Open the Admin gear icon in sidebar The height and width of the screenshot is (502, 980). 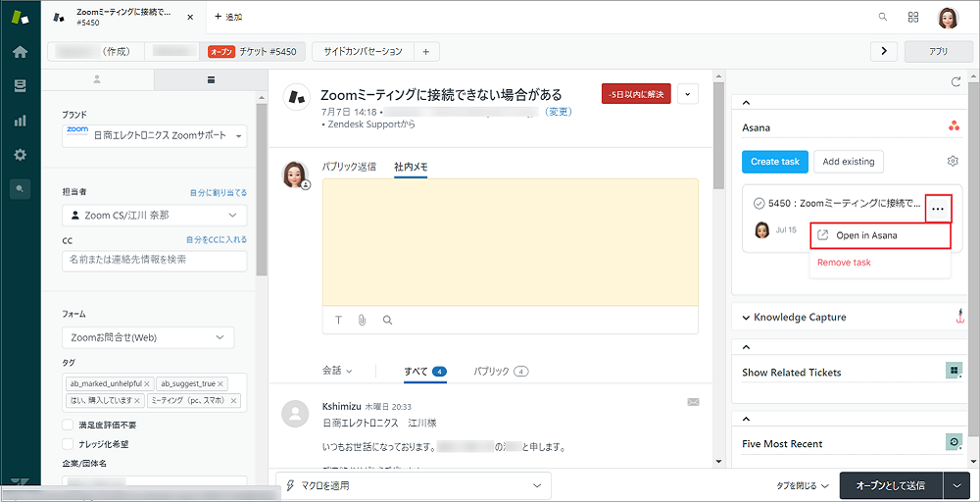point(20,154)
